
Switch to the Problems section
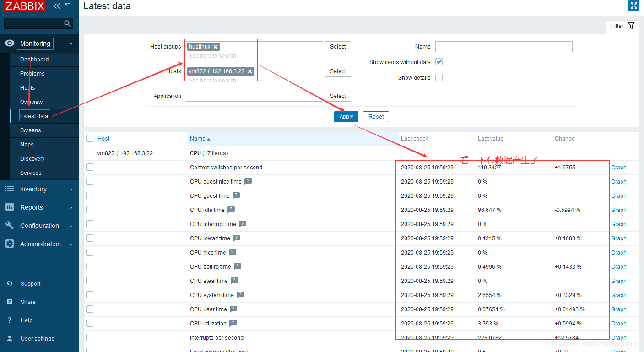[x=32, y=73]
